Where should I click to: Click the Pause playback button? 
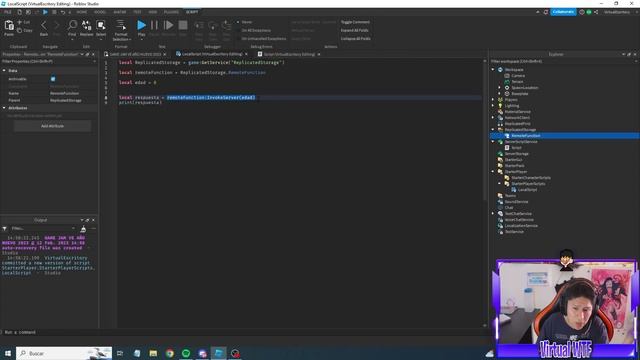[x=154, y=25]
